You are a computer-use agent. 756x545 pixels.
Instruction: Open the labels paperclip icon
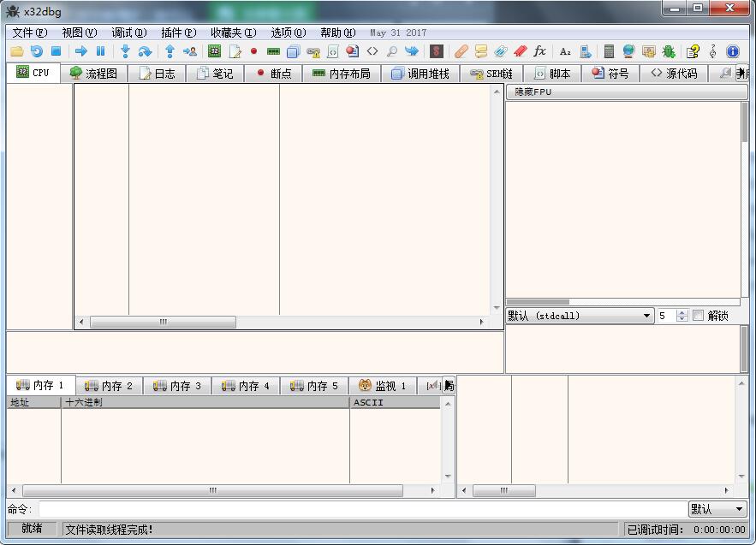tap(501, 51)
